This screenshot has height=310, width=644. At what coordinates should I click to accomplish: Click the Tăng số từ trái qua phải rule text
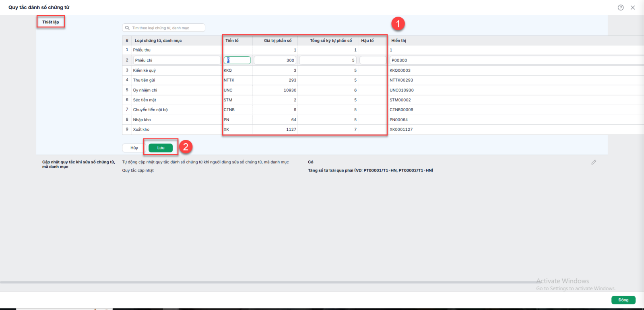point(371,171)
